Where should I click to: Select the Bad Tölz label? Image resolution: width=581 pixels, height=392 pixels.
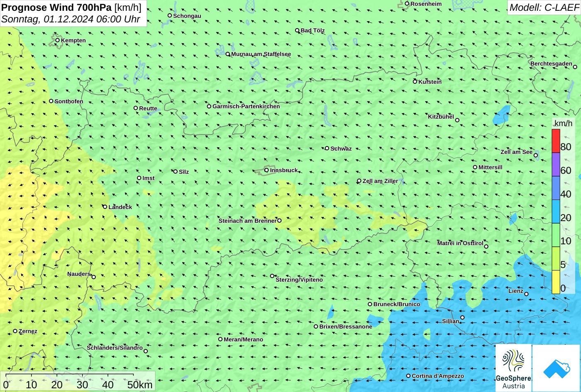(x=312, y=30)
